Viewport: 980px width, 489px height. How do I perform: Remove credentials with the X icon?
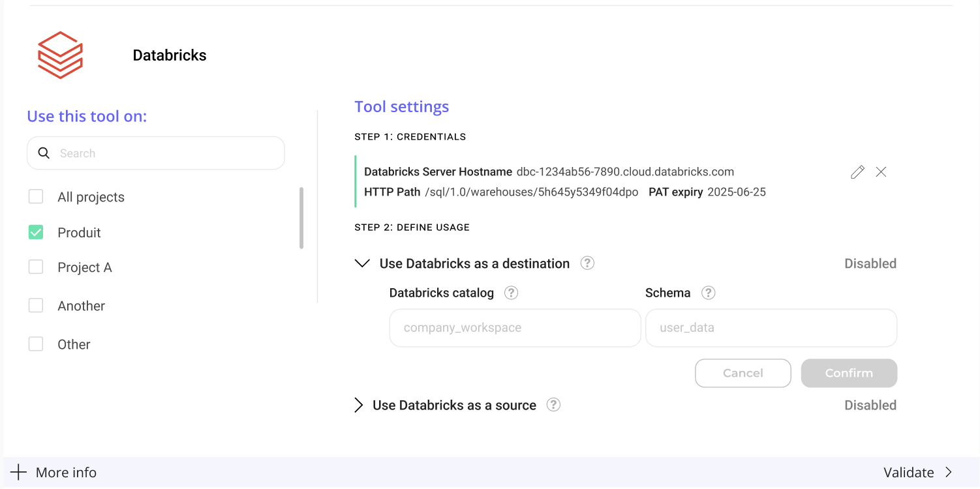point(881,172)
